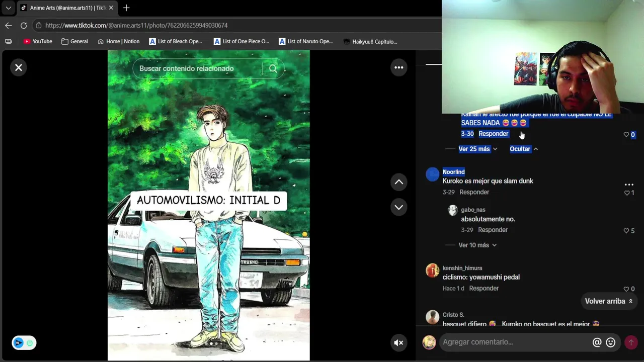This screenshot has width=644, height=362.
Task: Open the List of One Piece O... bookmark
Action: click(242, 41)
